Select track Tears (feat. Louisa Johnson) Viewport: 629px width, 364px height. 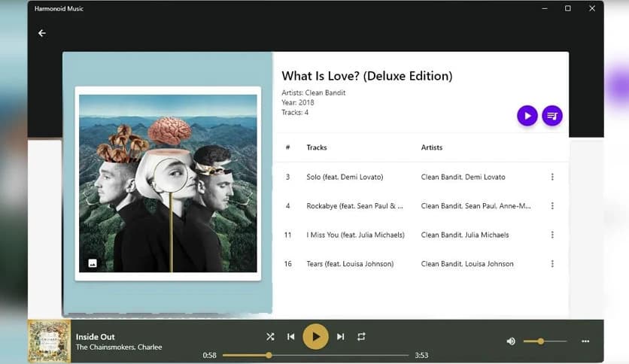click(350, 263)
